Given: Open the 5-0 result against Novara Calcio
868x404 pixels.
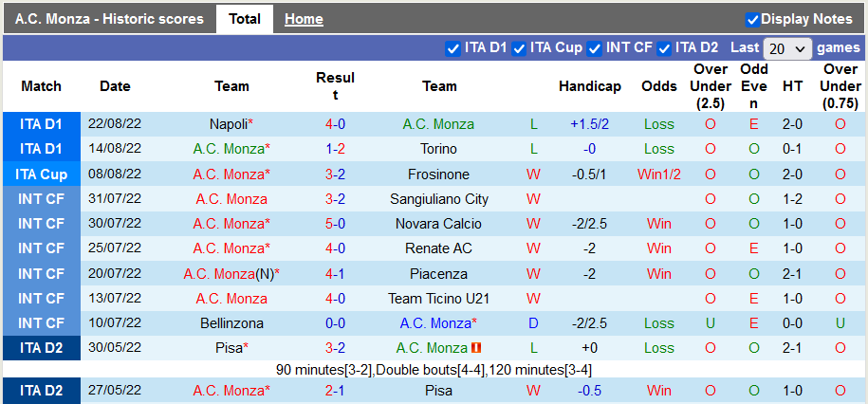Looking at the screenshot, I should [335, 224].
